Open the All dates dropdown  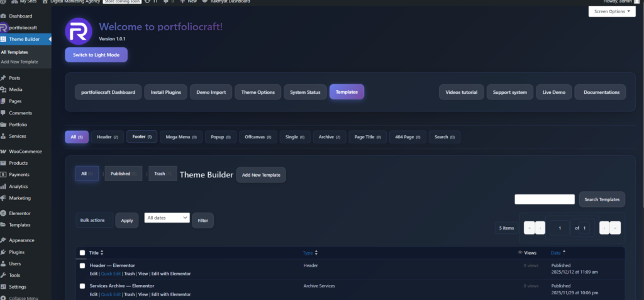167,218
